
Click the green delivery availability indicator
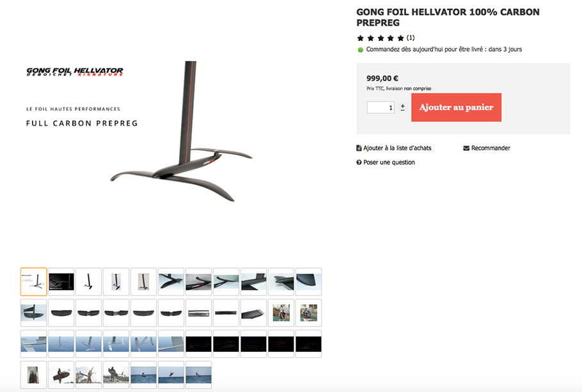coord(360,50)
